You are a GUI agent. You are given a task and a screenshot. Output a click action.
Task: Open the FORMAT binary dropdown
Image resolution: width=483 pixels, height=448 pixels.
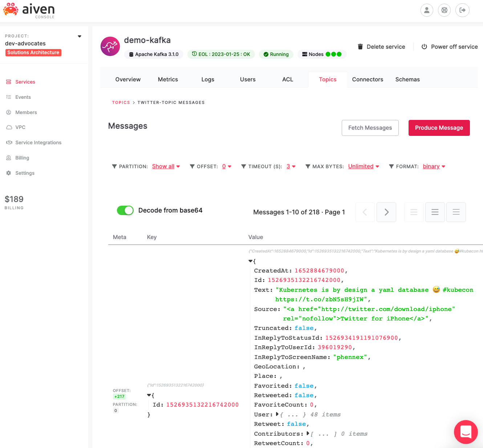tap(434, 166)
